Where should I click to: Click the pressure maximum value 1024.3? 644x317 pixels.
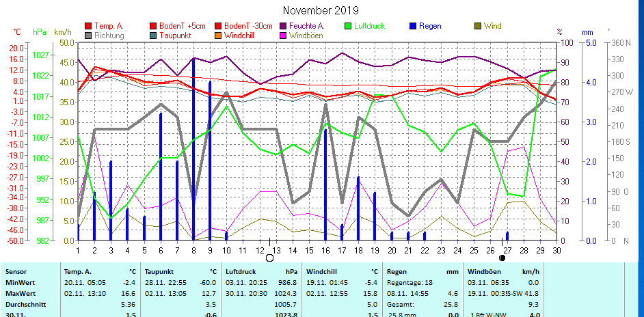(x=286, y=294)
